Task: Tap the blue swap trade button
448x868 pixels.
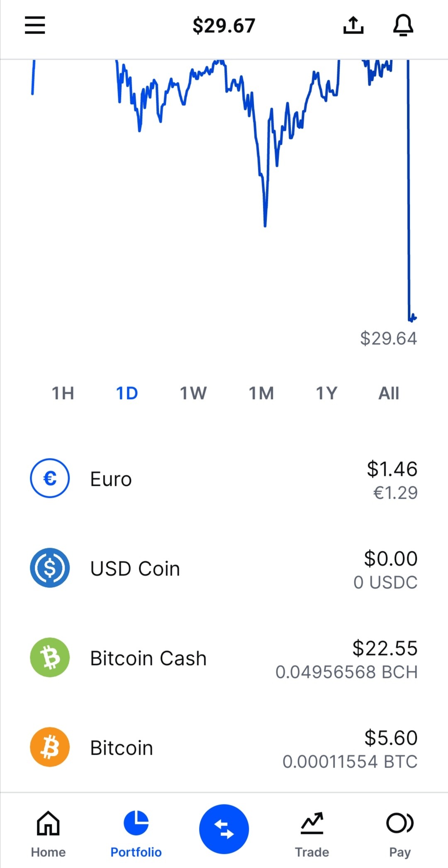Action: [224, 829]
